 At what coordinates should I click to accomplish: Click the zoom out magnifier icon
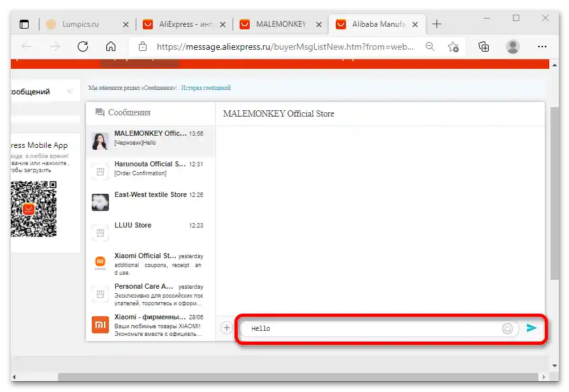tap(430, 47)
